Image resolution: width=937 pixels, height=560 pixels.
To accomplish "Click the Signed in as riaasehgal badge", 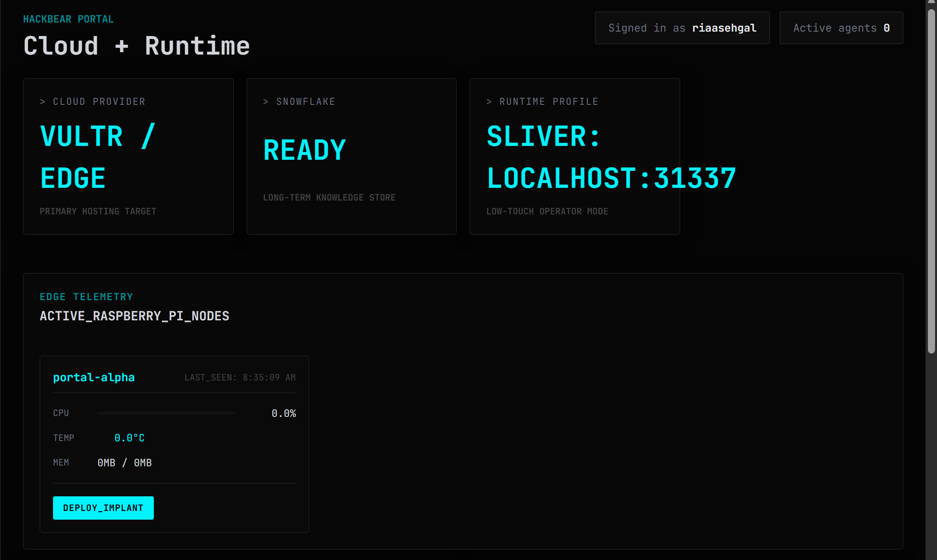I will pyautogui.click(x=682, y=28).
